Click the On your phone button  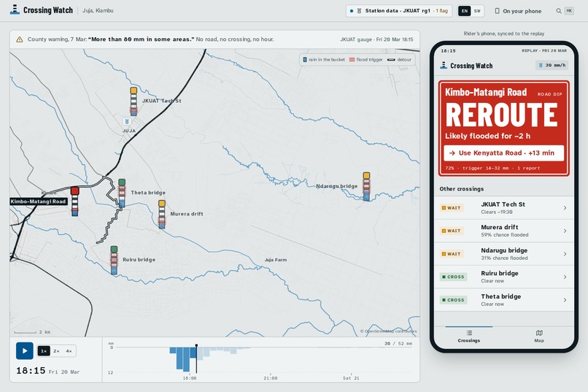[518, 11]
